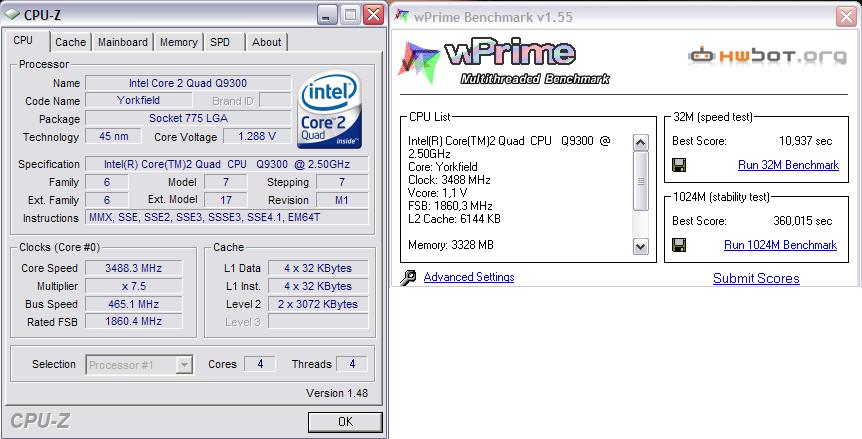
Task: Click the Instructions field MMX, SSE list
Action: [x=226, y=217]
